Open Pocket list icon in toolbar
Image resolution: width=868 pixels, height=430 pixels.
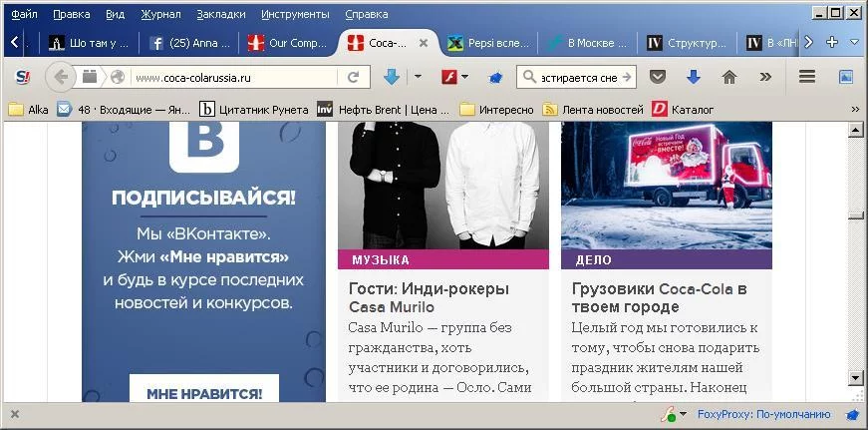pos(657,77)
